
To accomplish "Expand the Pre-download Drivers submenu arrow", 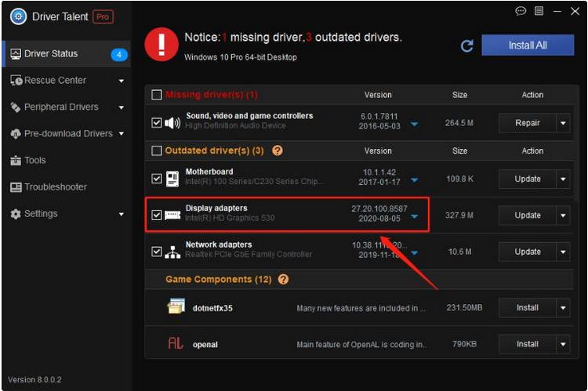I will pos(121,134).
